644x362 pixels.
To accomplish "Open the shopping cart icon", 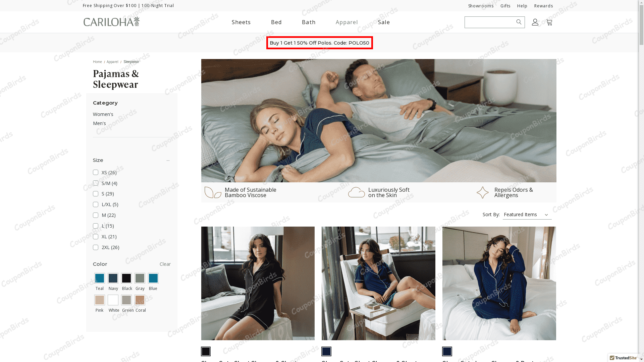I will coord(549,22).
